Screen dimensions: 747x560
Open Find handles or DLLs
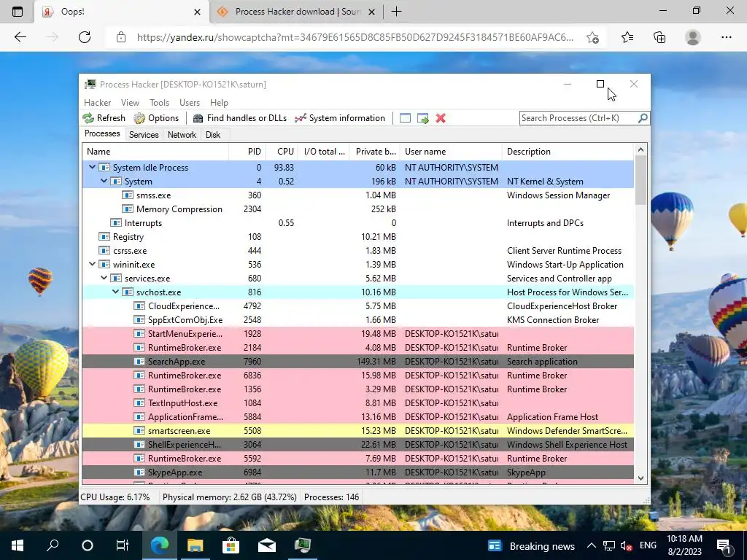(x=240, y=118)
